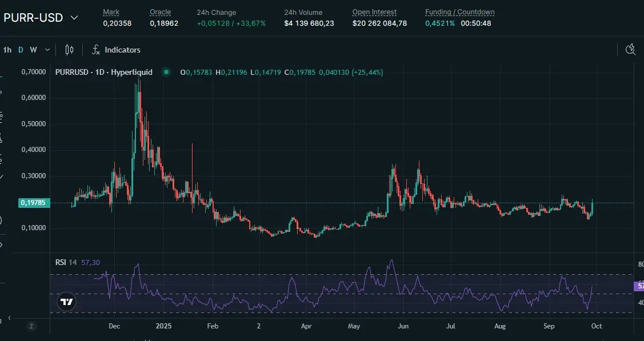Click the RSI value 57,30 in legend

(90, 262)
